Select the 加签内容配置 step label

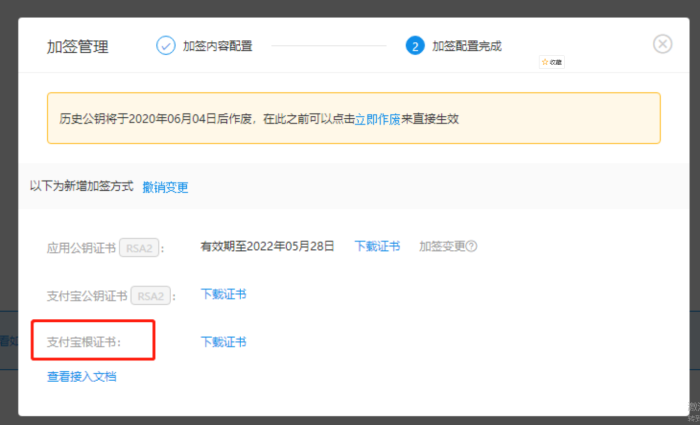218,46
